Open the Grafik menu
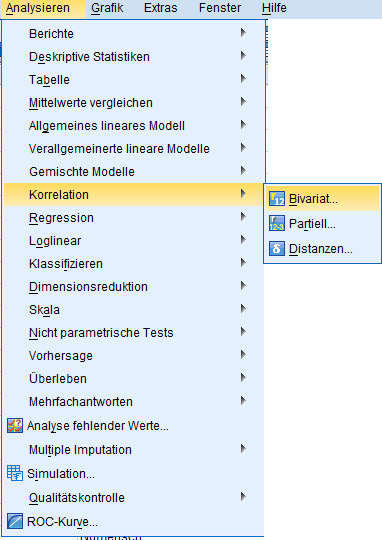Viewport: 382px width, 540px height. pyautogui.click(x=107, y=8)
